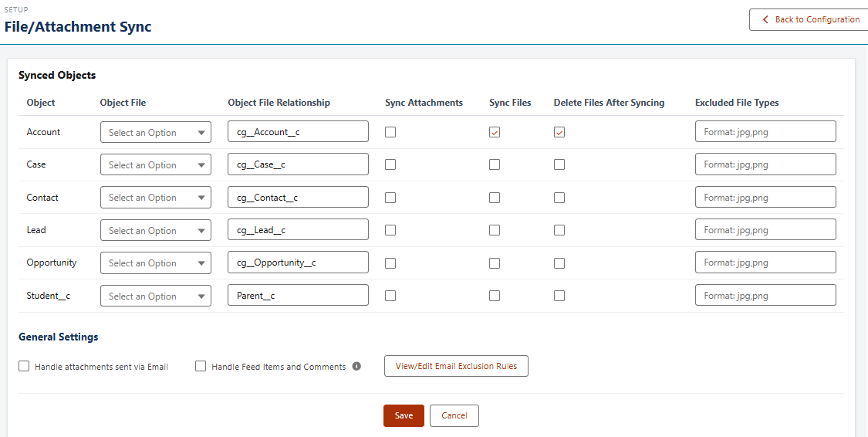Click the General Settings heading
Viewport: 868px width, 437px height.
click(x=58, y=337)
